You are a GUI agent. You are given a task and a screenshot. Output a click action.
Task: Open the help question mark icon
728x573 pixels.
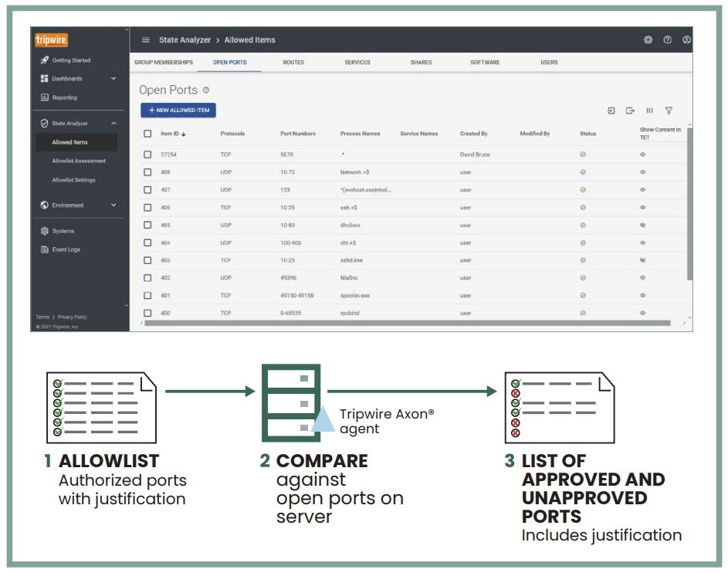[667, 40]
